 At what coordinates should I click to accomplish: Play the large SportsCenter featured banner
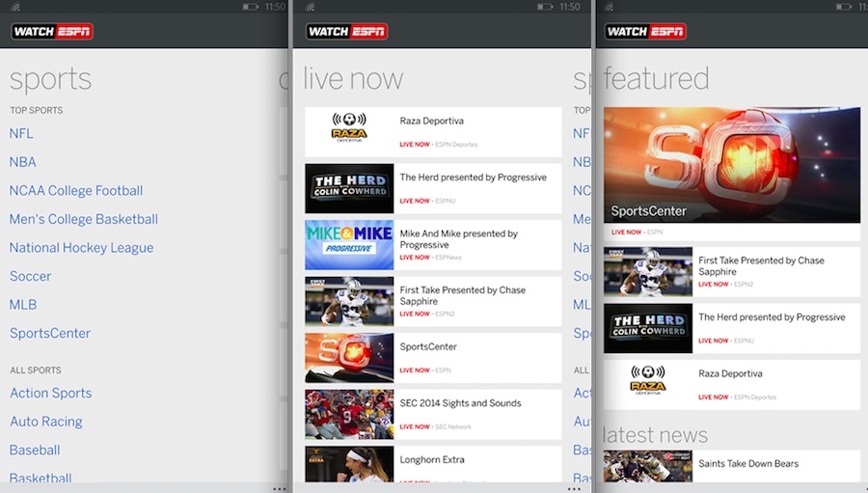coord(732,165)
